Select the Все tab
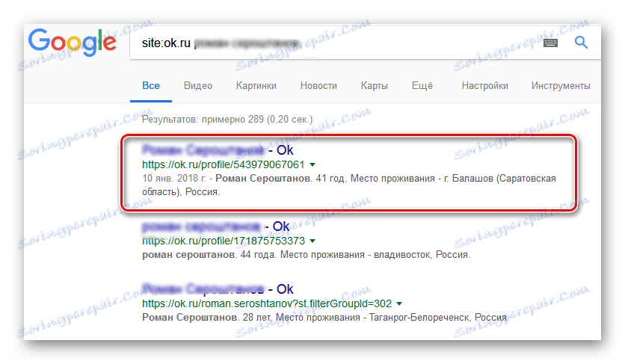Screen dimensions: 625x364 (151, 85)
